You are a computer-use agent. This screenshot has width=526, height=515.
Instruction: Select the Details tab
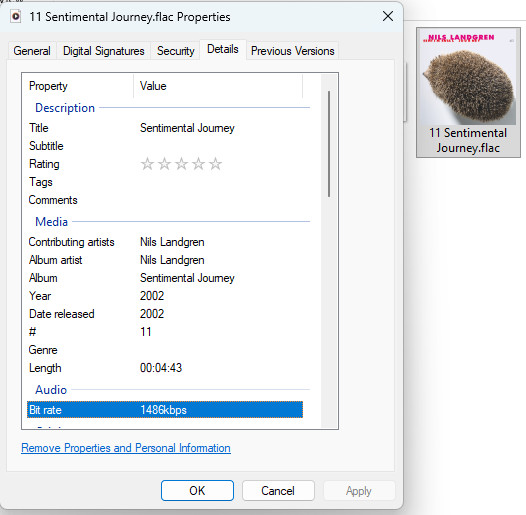pyautogui.click(x=223, y=49)
